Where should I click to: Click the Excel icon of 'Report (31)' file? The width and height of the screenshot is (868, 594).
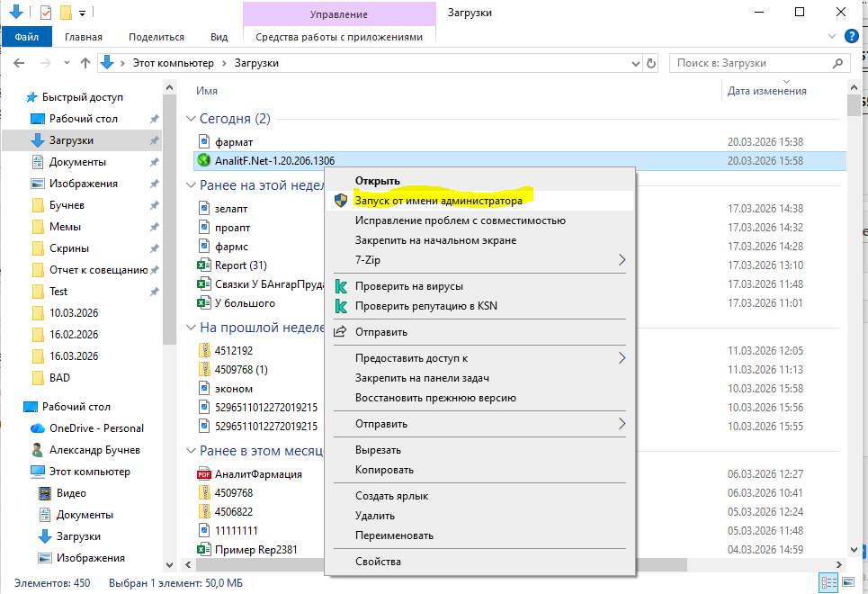pyautogui.click(x=203, y=265)
